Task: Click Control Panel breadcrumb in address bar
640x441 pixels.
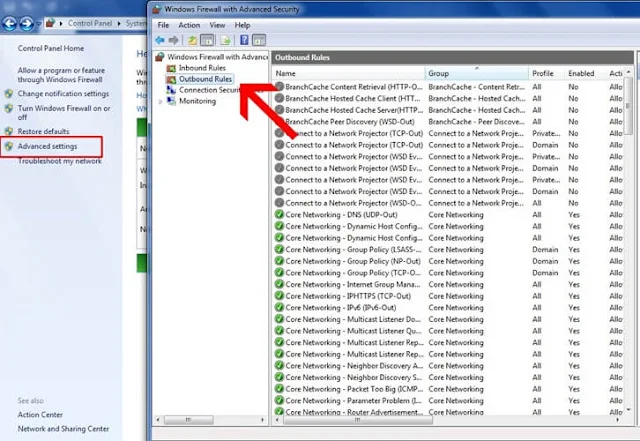Action: pyautogui.click(x=90, y=23)
